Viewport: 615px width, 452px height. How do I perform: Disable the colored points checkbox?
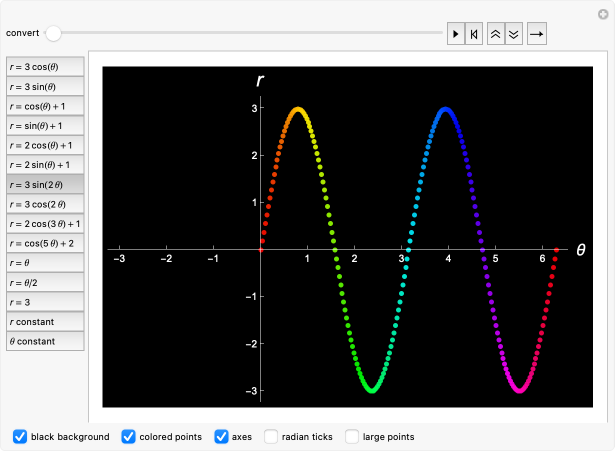click(129, 436)
